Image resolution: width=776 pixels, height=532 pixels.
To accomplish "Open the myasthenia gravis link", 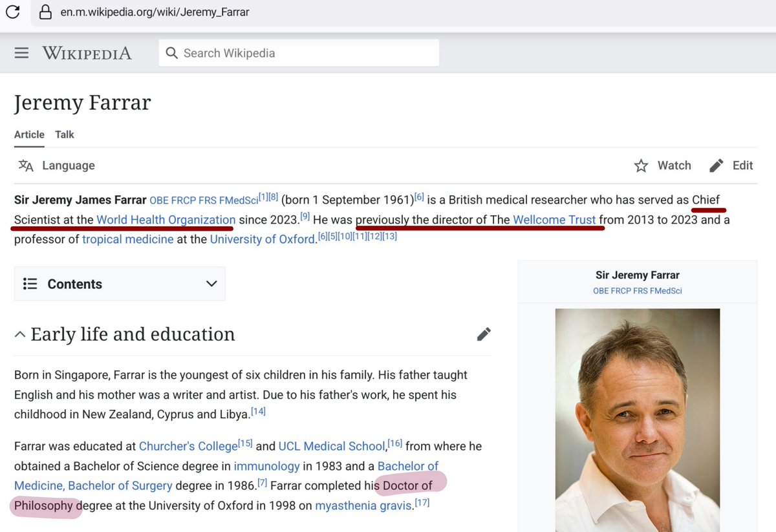I will point(363,505).
